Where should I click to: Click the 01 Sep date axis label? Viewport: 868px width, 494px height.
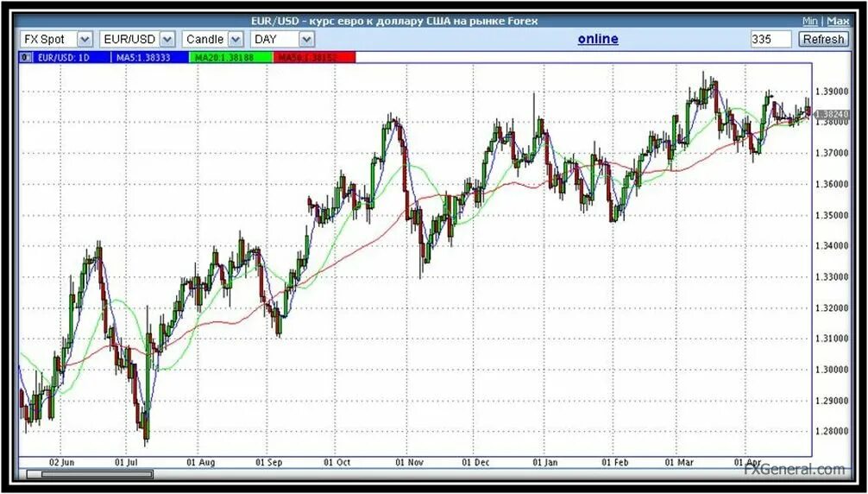pyautogui.click(x=269, y=462)
